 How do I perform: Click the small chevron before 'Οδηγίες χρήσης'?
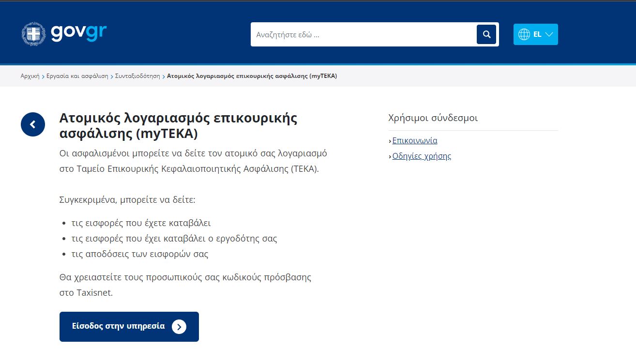point(390,157)
